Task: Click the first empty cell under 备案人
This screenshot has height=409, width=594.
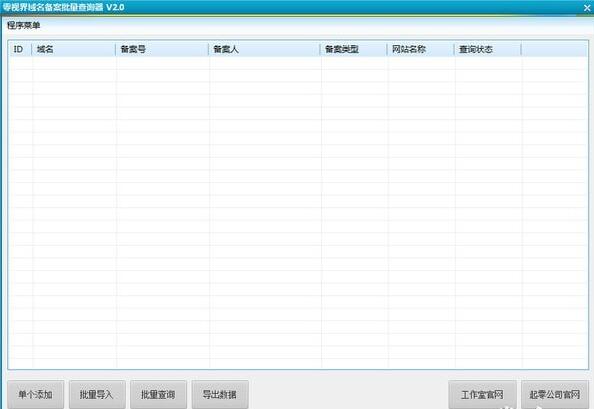Action: click(264, 63)
